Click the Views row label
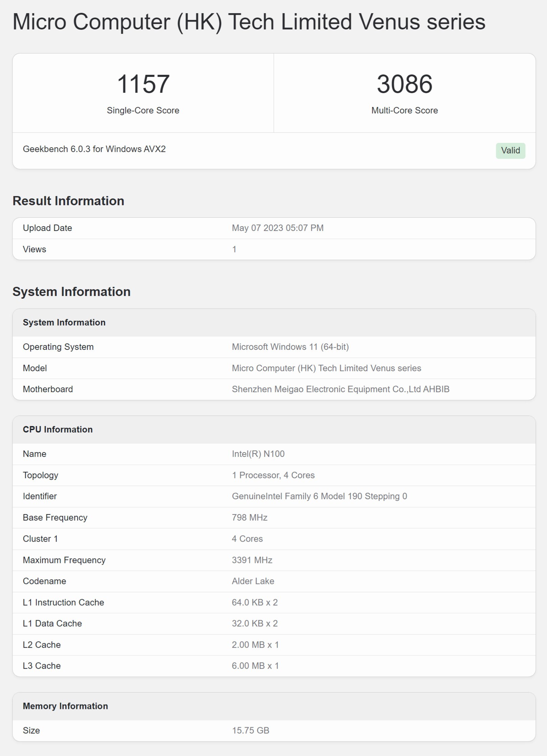Image resolution: width=547 pixels, height=756 pixels. coord(35,249)
